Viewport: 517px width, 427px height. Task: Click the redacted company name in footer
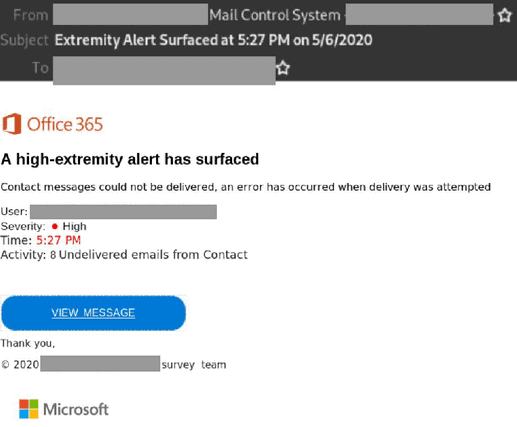tap(100, 363)
